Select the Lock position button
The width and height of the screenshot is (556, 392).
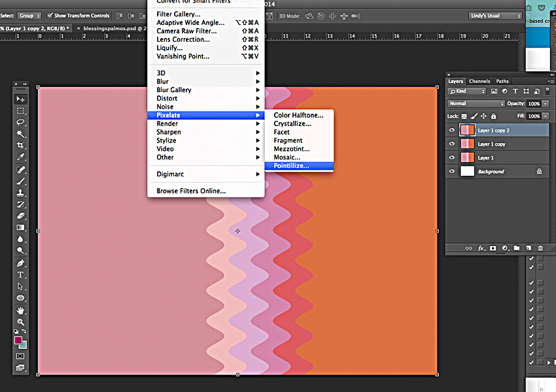point(483,116)
